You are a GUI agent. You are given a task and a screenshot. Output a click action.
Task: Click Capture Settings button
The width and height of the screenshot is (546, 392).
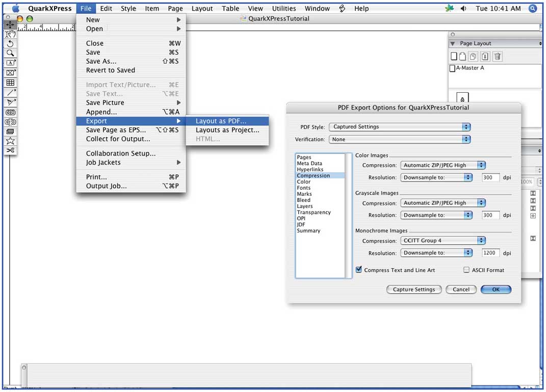413,290
